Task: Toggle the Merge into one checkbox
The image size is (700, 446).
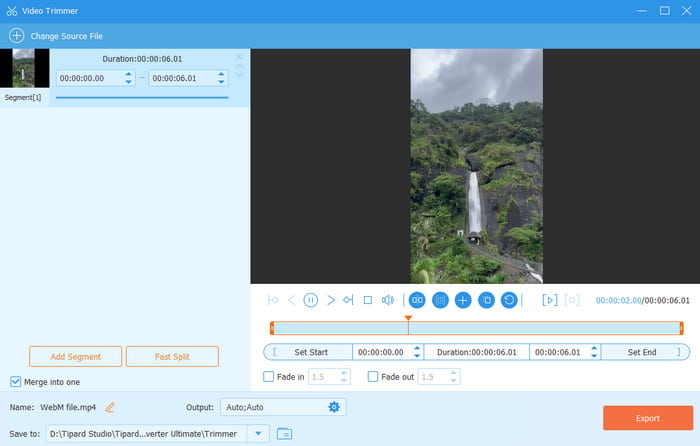Action: click(x=16, y=382)
